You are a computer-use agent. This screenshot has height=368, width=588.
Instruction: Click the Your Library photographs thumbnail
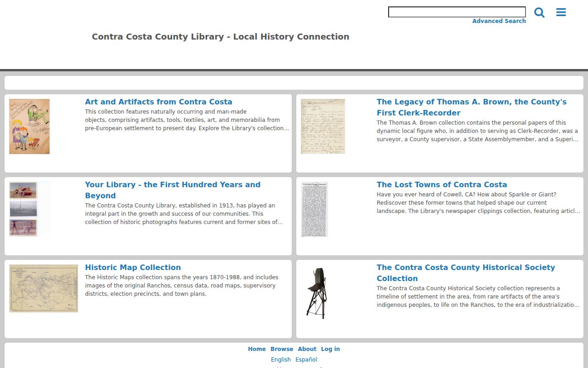tap(30, 209)
